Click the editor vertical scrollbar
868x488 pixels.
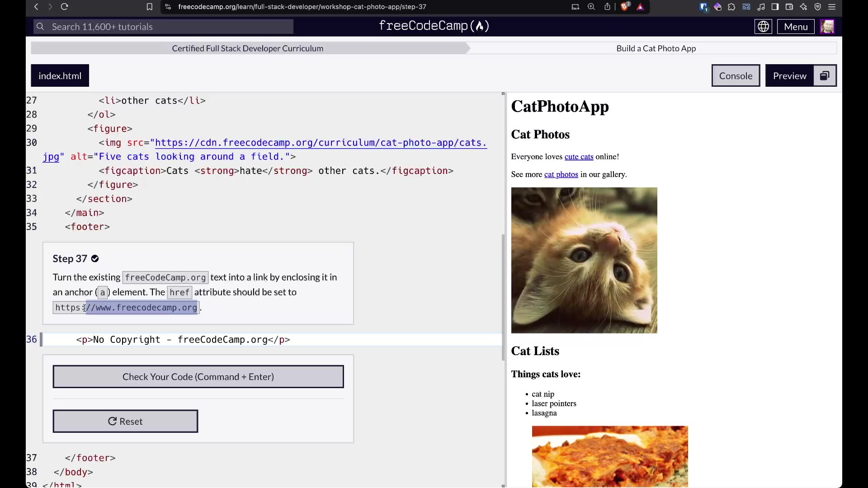click(x=503, y=297)
